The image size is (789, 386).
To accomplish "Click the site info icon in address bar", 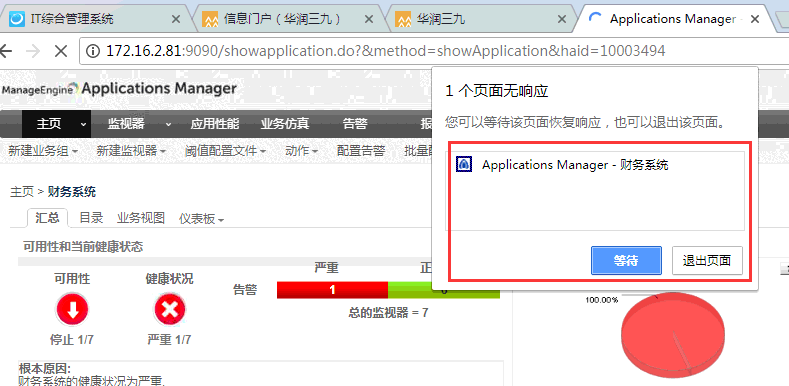I will tap(93, 51).
